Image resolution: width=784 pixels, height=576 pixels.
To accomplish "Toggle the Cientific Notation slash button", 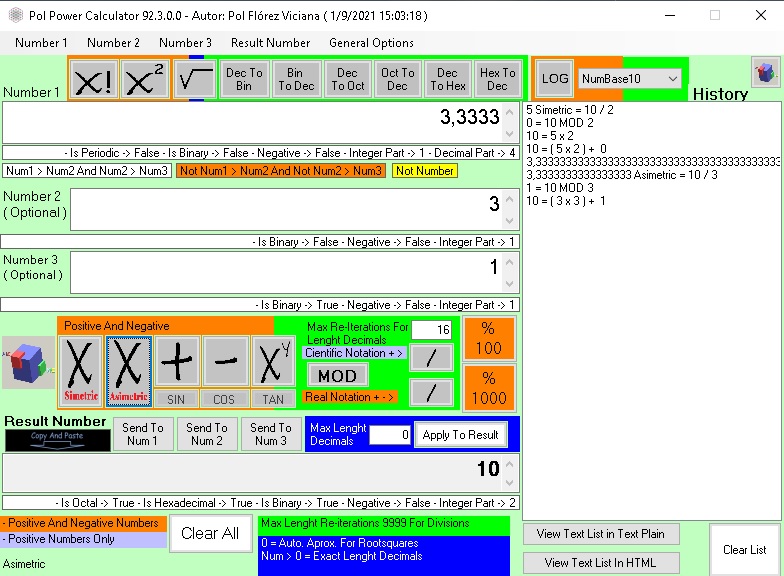I will [431, 357].
